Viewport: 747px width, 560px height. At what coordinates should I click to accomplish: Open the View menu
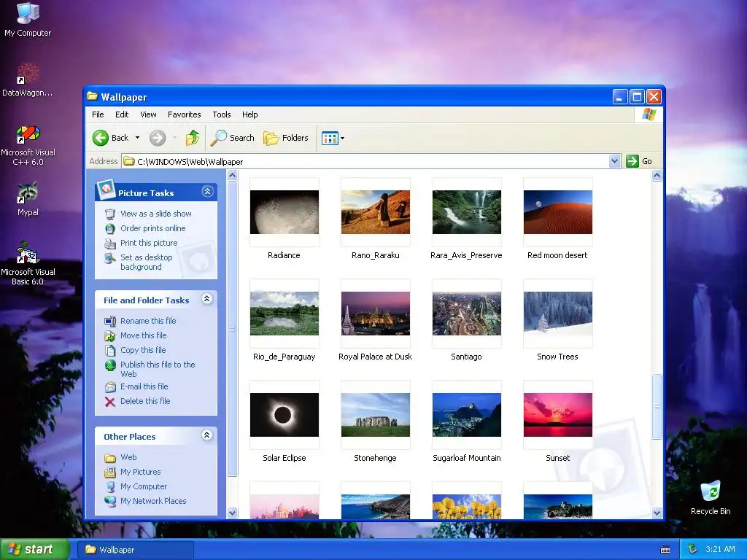(148, 114)
